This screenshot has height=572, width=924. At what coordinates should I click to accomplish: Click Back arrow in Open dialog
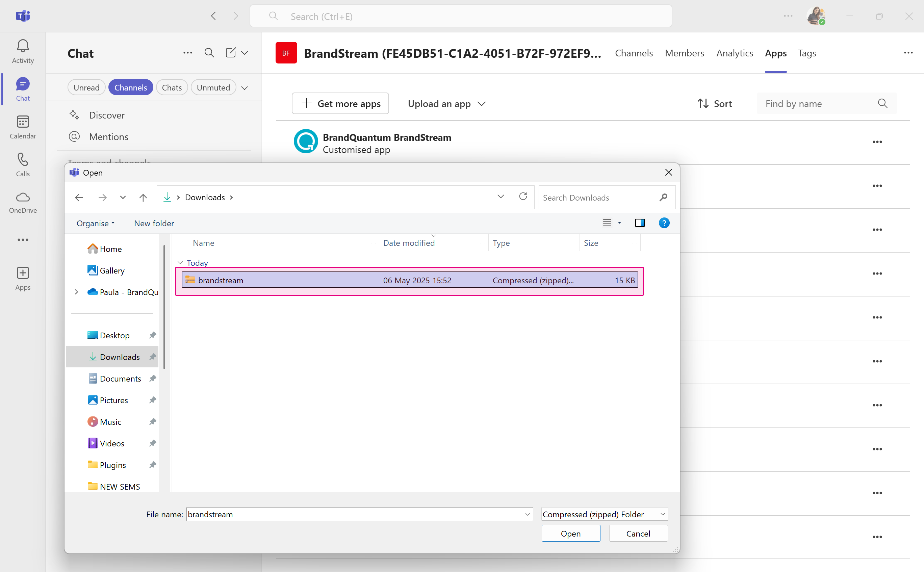(x=79, y=198)
